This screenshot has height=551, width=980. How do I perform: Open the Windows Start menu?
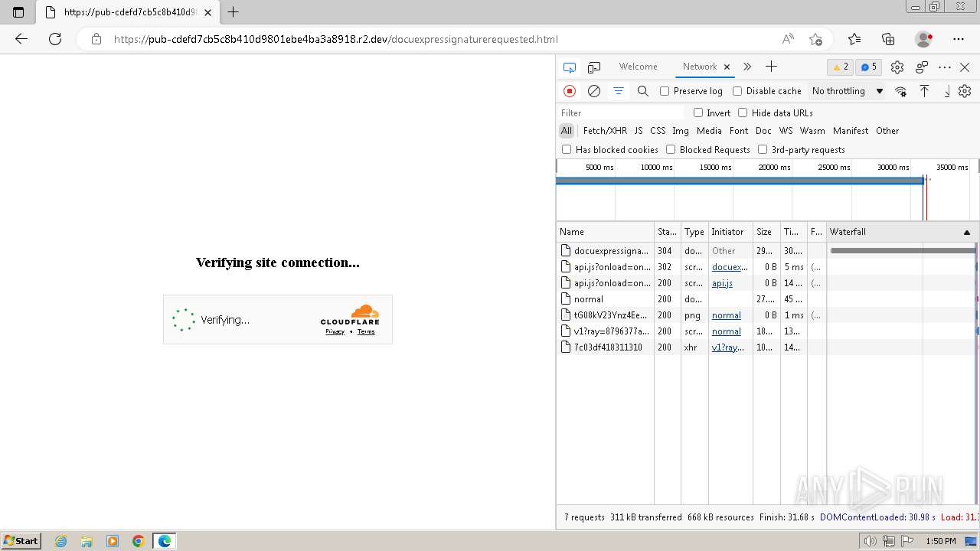point(21,541)
